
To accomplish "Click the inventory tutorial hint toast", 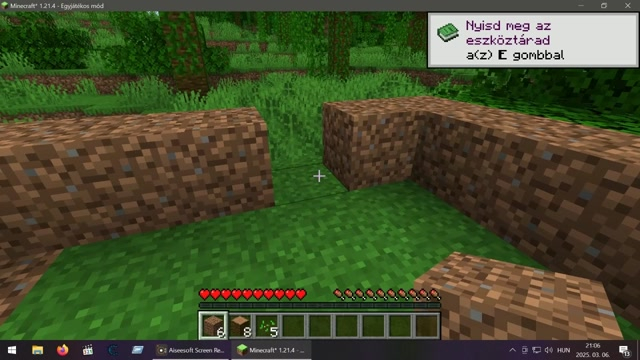I will (533, 40).
